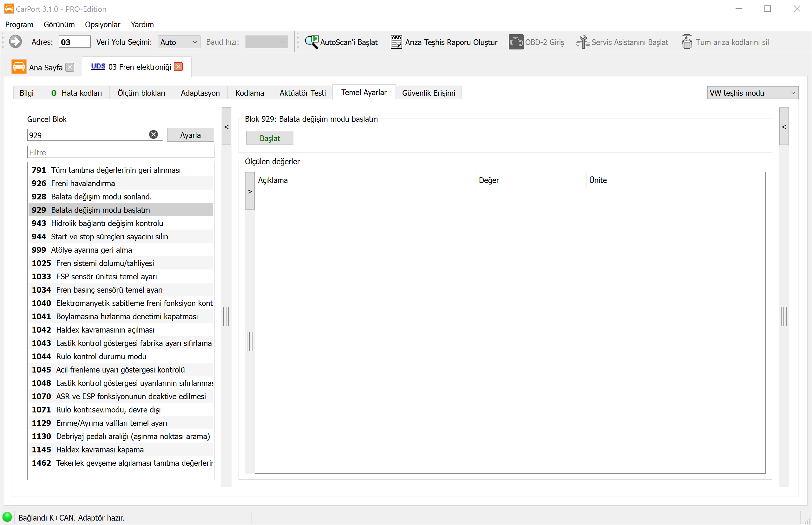Close the 03 Fren elektroniği tab
This screenshot has height=525, width=812.
click(178, 67)
